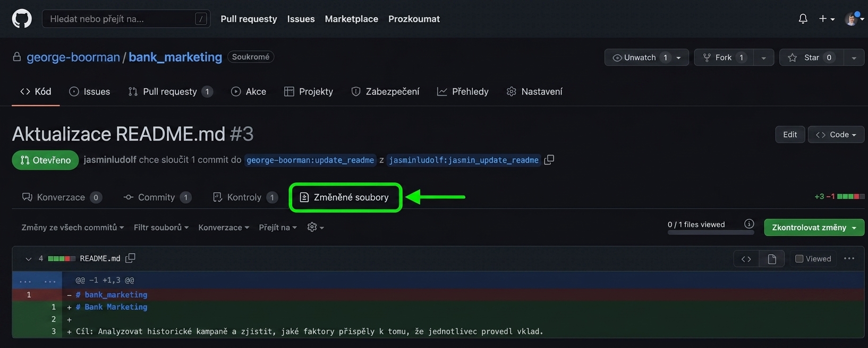868x348 pixels.
Task: Open the Code dropdown button
Action: (x=836, y=134)
